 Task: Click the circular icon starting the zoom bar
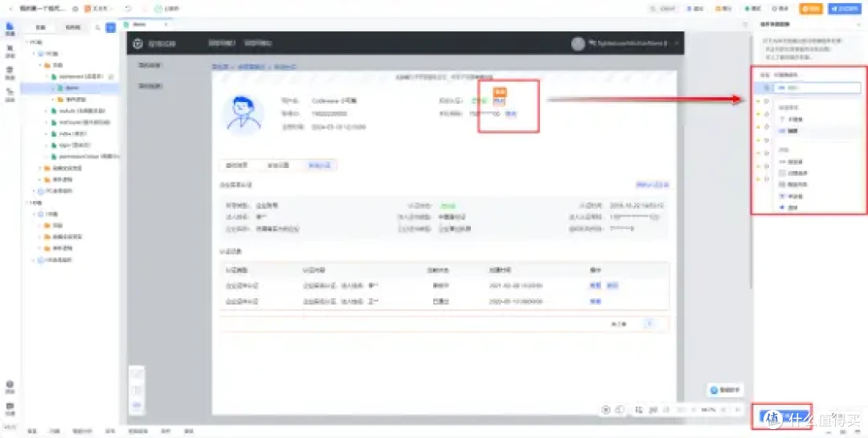[x=606, y=410]
